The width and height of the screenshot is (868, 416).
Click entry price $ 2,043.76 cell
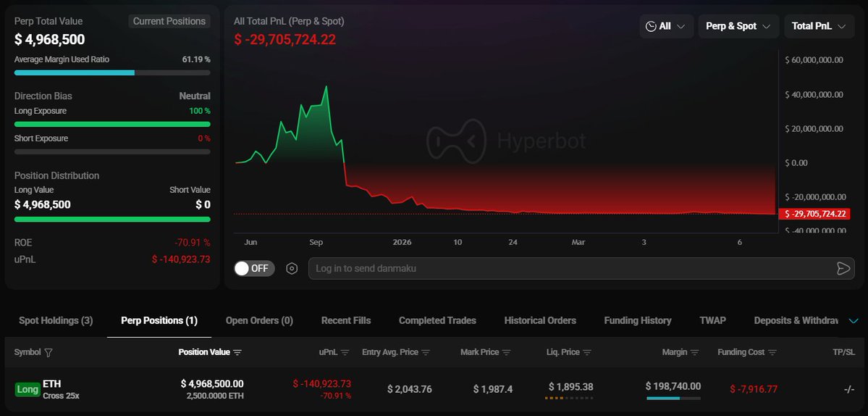(409, 389)
